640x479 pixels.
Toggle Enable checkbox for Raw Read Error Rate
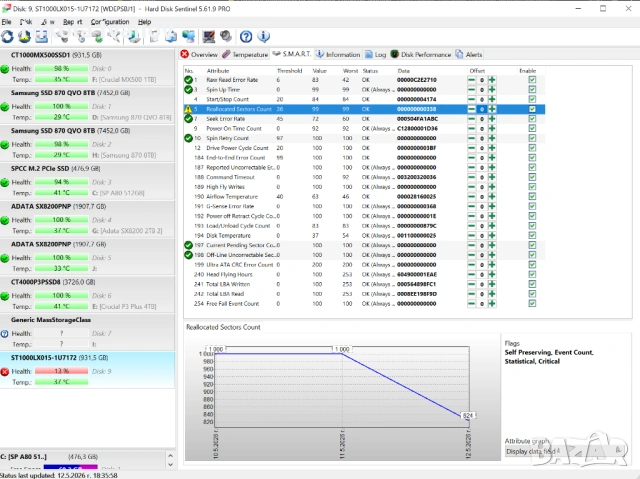(x=532, y=80)
